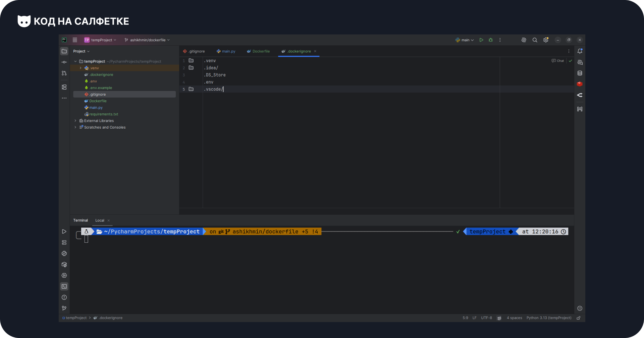
Task: Open the Database tool window
Action: pyautogui.click(x=580, y=73)
